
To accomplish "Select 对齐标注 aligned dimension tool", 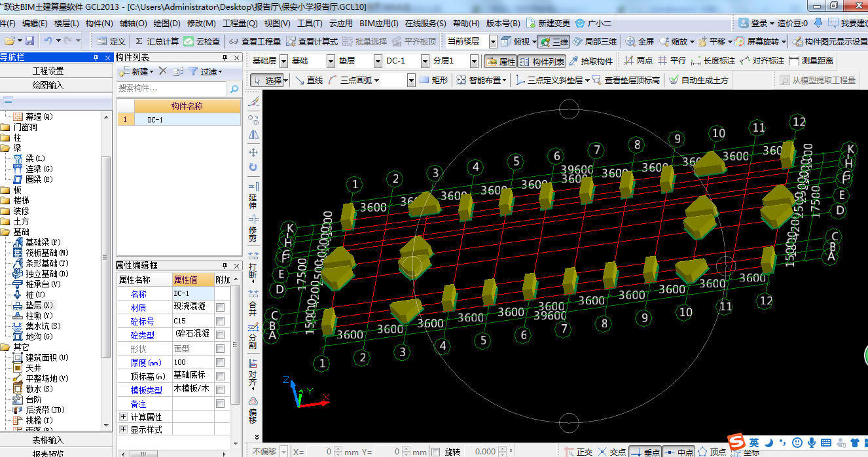I will click(x=762, y=60).
